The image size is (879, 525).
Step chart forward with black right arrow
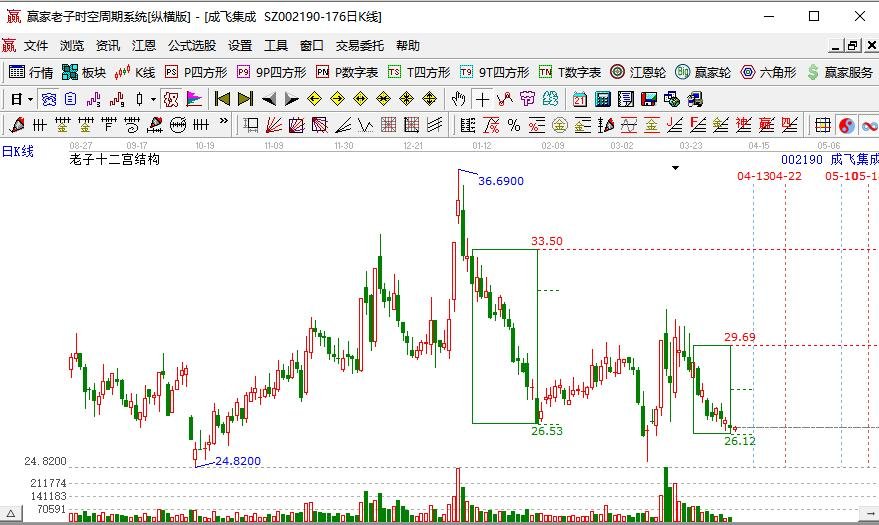tap(292, 99)
